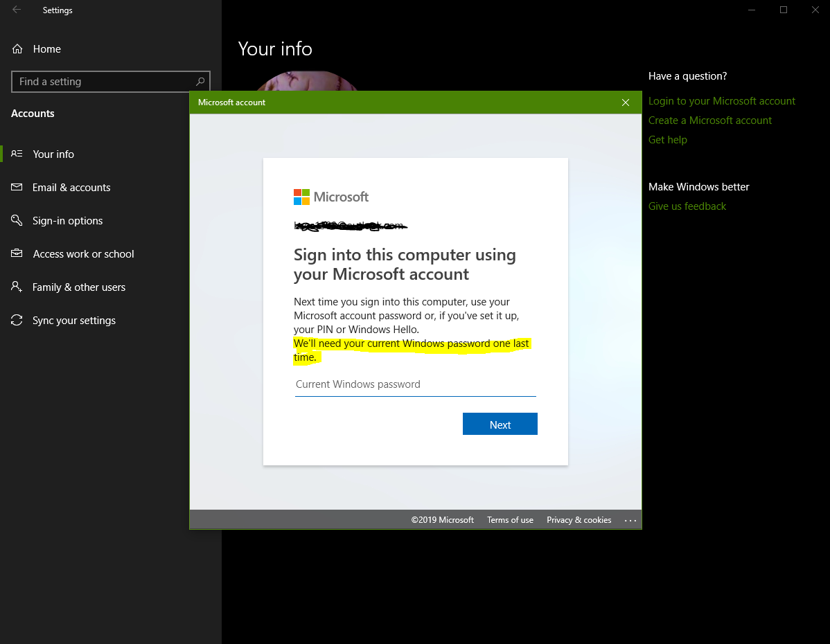
Task: Open Privacy & cookies link
Action: point(579,520)
